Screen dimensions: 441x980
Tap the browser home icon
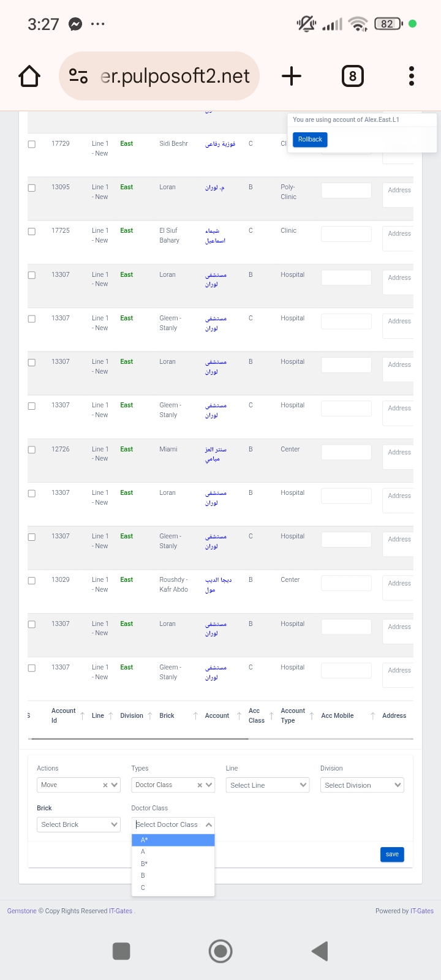(x=29, y=77)
